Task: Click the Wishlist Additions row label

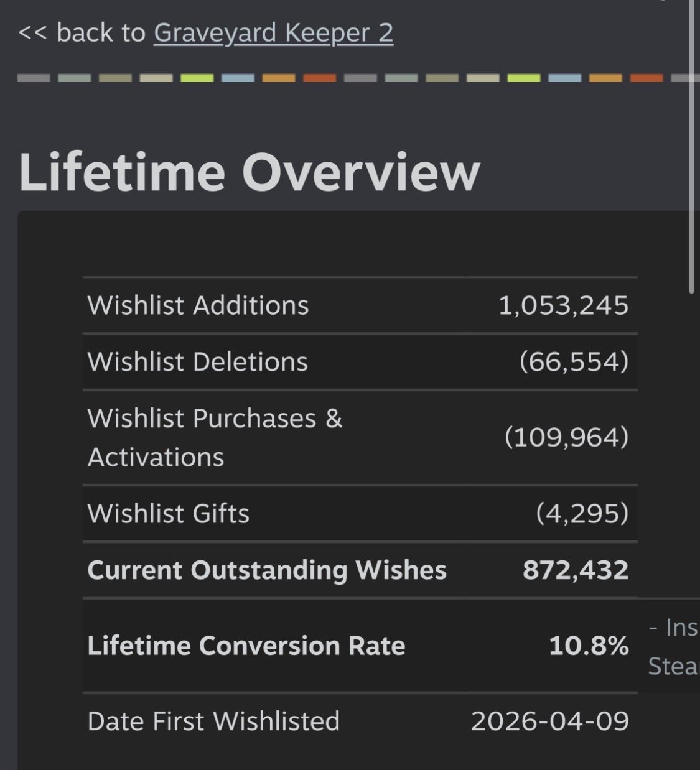Action: [x=198, y=305]
